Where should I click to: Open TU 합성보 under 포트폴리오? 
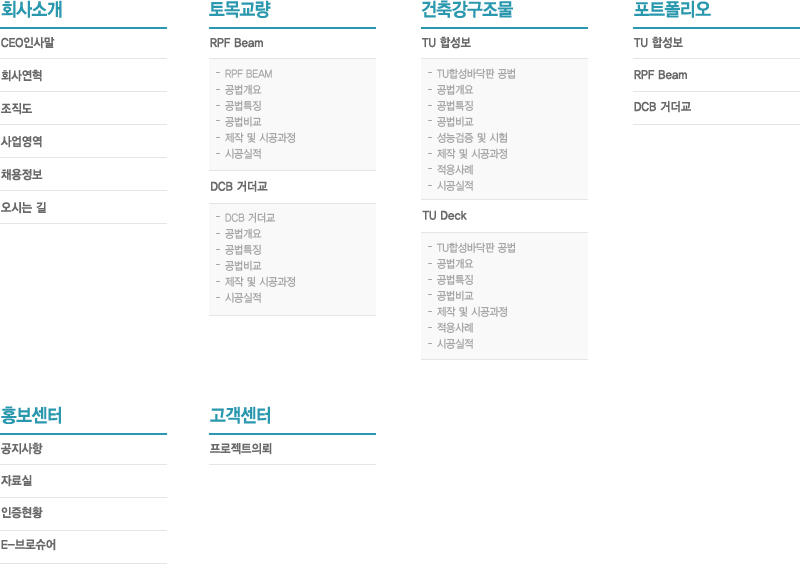pos(658,43)
